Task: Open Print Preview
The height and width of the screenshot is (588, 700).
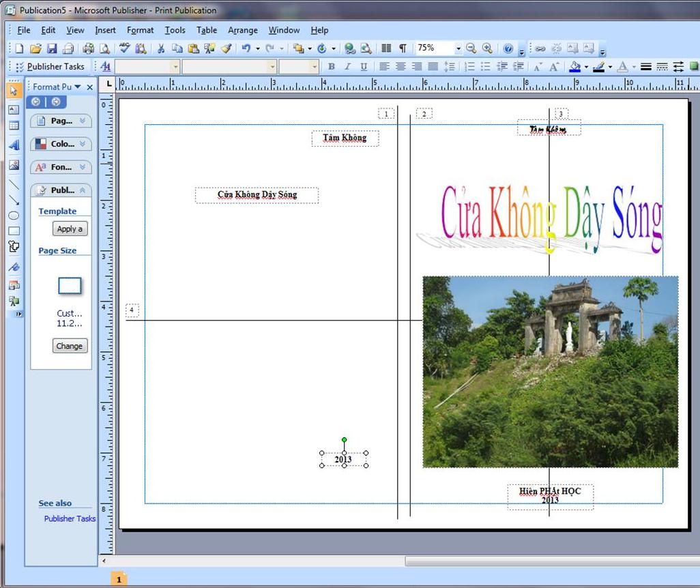Action: [x=104, y=48]
